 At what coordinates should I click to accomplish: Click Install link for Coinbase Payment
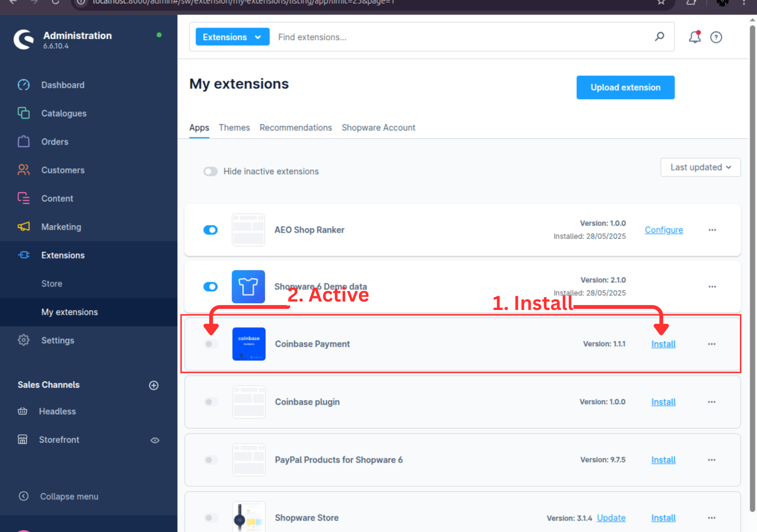[x=663, y=344]
